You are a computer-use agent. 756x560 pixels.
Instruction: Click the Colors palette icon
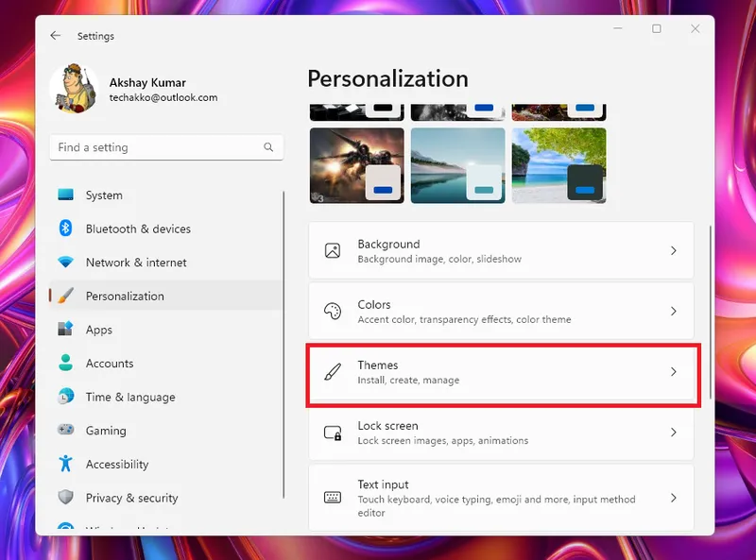pos(333,312)
